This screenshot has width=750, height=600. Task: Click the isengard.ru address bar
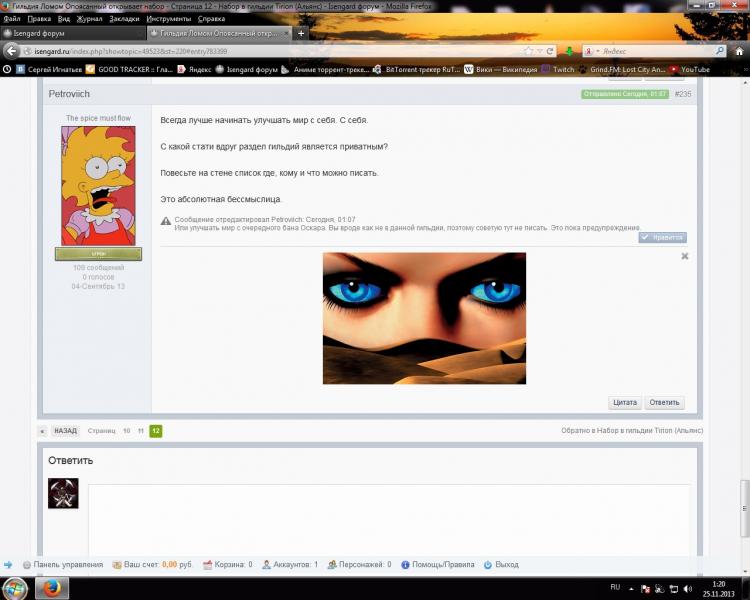click(273, 51)
